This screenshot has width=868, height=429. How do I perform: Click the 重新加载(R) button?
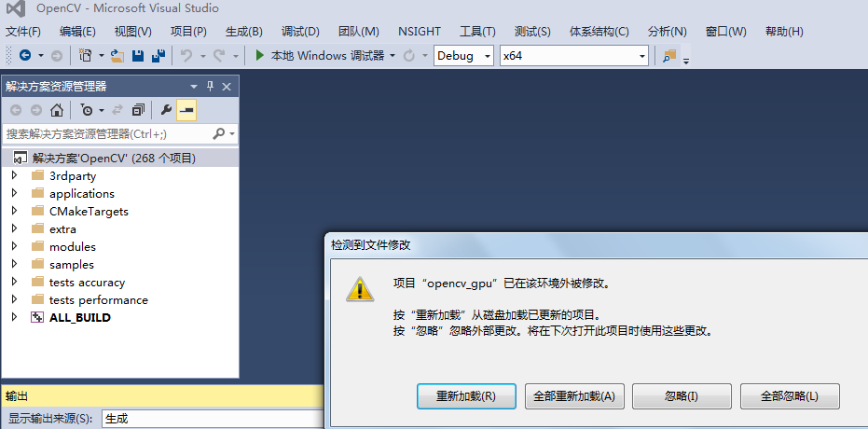466,396
